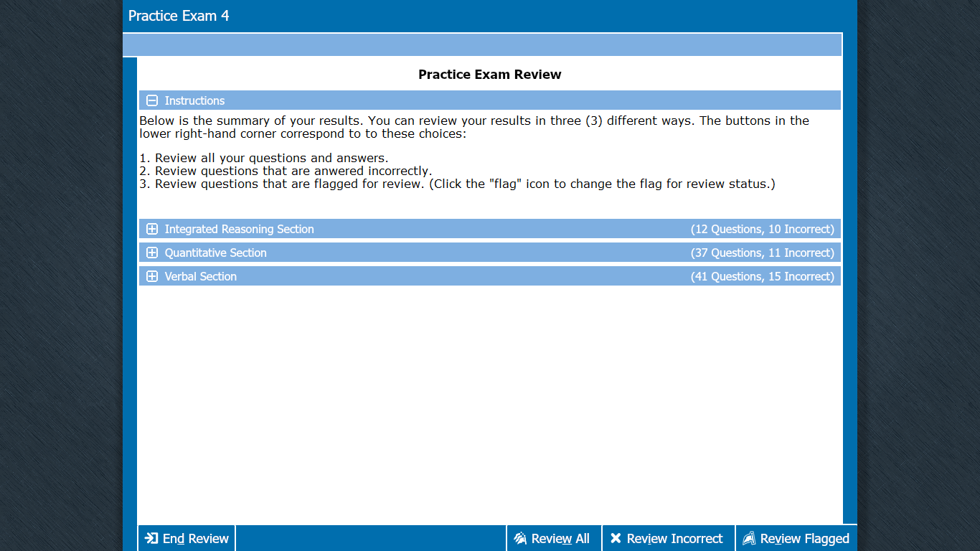This screenshot has height=551, width=980.
Task: Open the Integrated Reasoning Section row label
Action: click(239, 229)
